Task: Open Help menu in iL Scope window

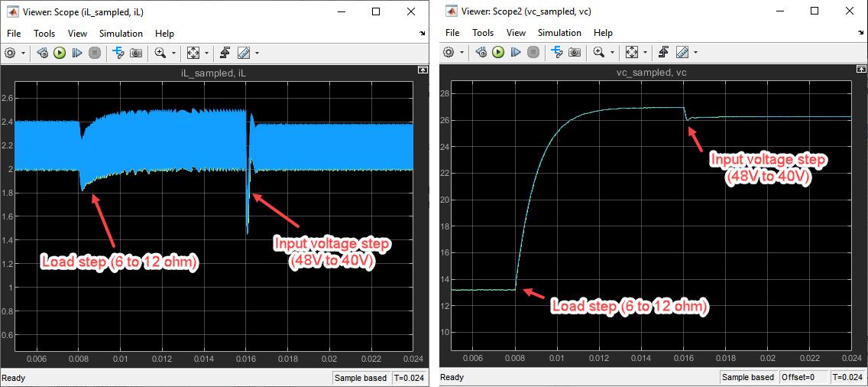Action: 164,34
